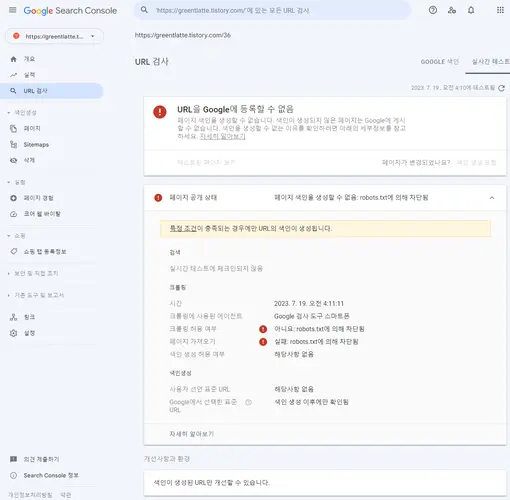
Task: Click the home icon for 개요
Action: pyautogui.click(x=13, y=59)
